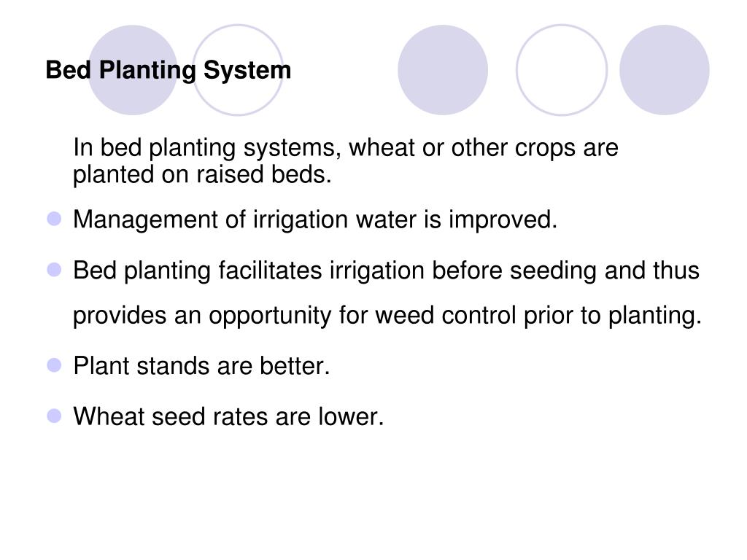Image resolution: width=747 pixels, height=560 pixels.
Task: Click the bullet beside 'Plant stands are better'
Action: click(x=54, y=365)
